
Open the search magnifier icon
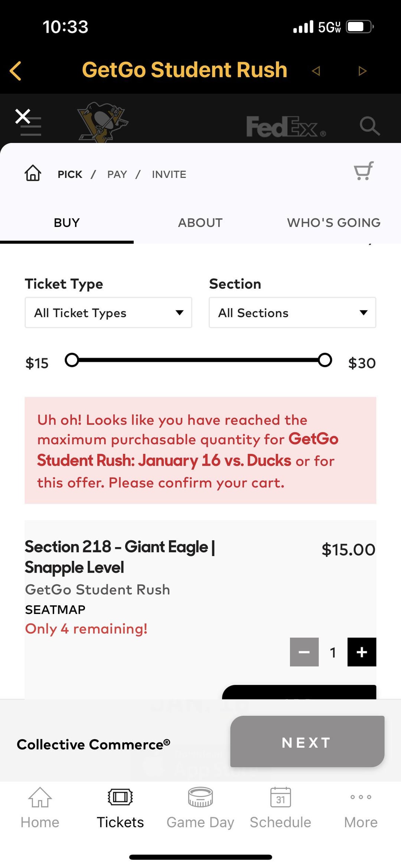[369, 126]
